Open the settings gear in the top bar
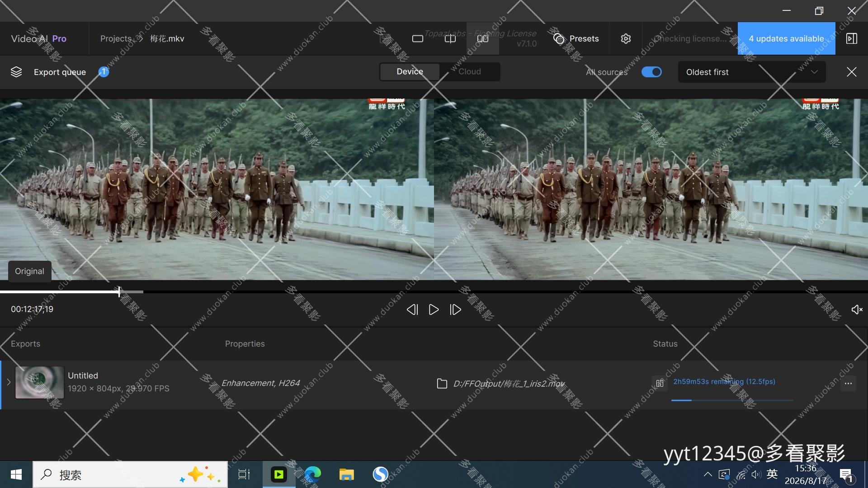Image resolution: width=868 pixels, height=488 pixels. [626, 39]
